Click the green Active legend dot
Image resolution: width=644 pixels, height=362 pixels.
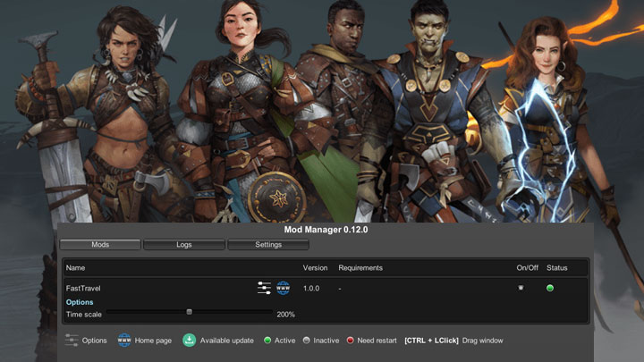pyautogui.click(x=267, y=341)
